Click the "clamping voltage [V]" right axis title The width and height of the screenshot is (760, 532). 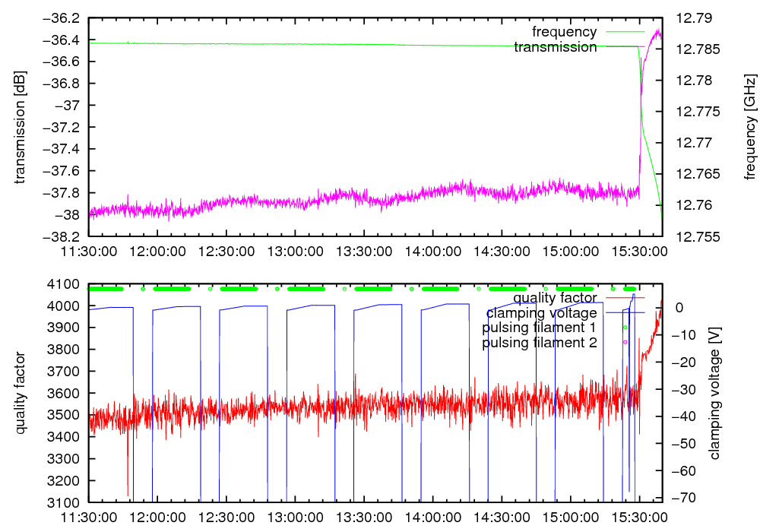pos(714,393)
